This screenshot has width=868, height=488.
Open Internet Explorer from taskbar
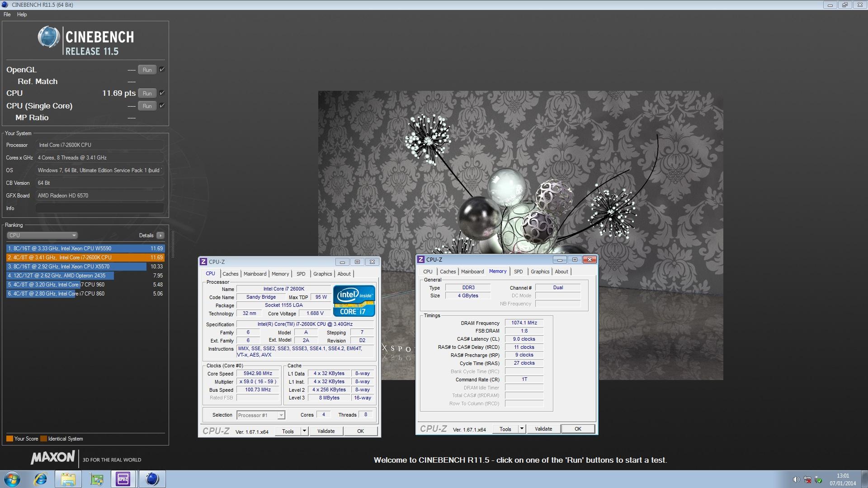[41, 479]
